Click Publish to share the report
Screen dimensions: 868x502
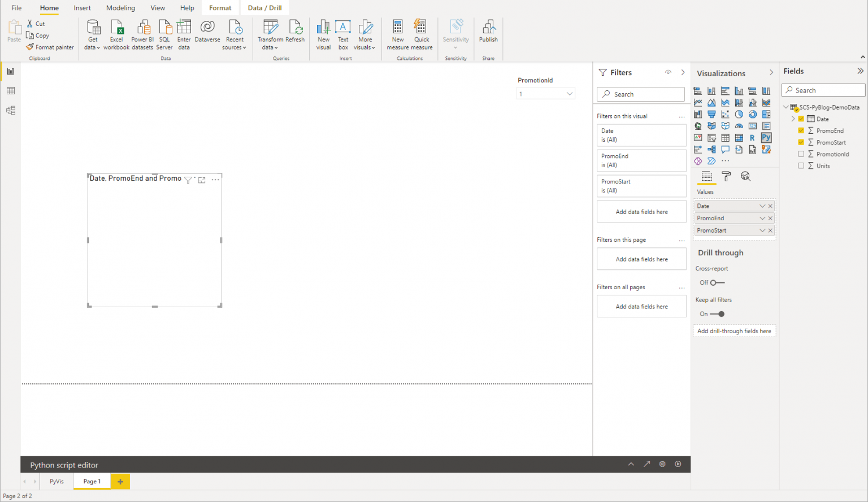[x=488, y=34]
